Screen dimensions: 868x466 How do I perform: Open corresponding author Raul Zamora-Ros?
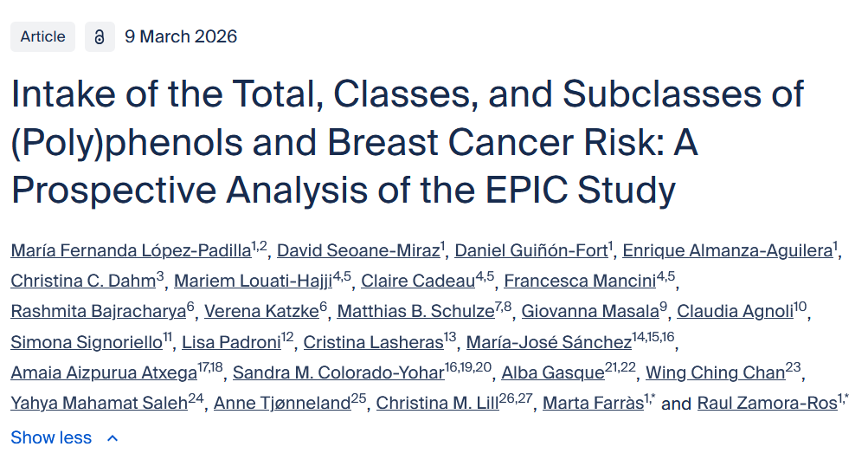tap(767, 404)
